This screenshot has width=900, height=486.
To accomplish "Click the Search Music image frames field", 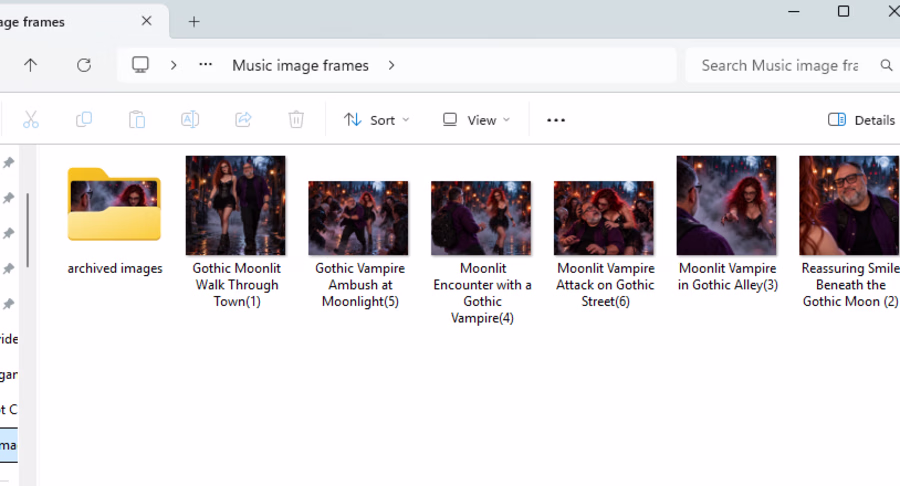I will tap(790, 65).
